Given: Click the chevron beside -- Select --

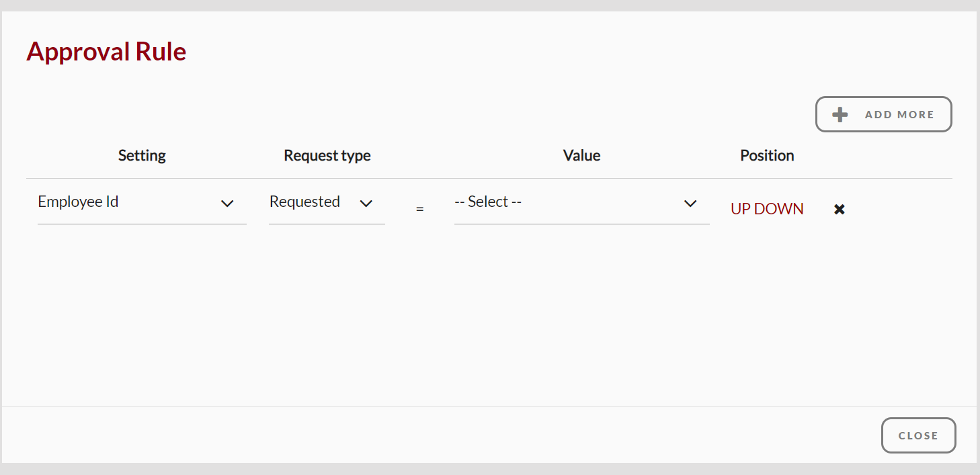Looking at the screenshot, I should (690, 203).
